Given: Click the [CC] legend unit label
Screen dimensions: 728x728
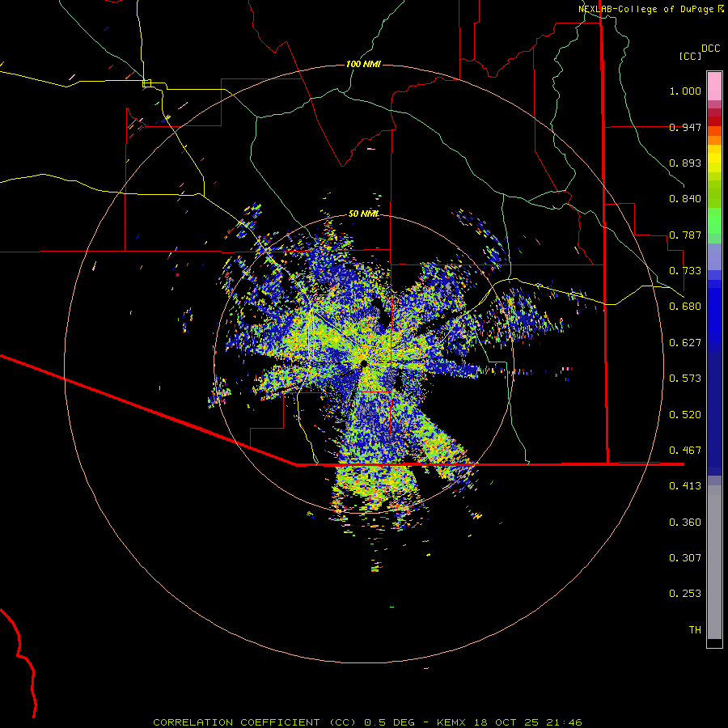Looking at the screenshot, I should pyautogui.click(x=690, y=56).
